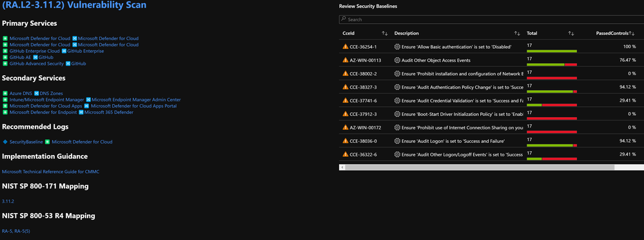
Task: Open Microsoft Technical Reference Guide for CMMC
Action: pos(50,172)
